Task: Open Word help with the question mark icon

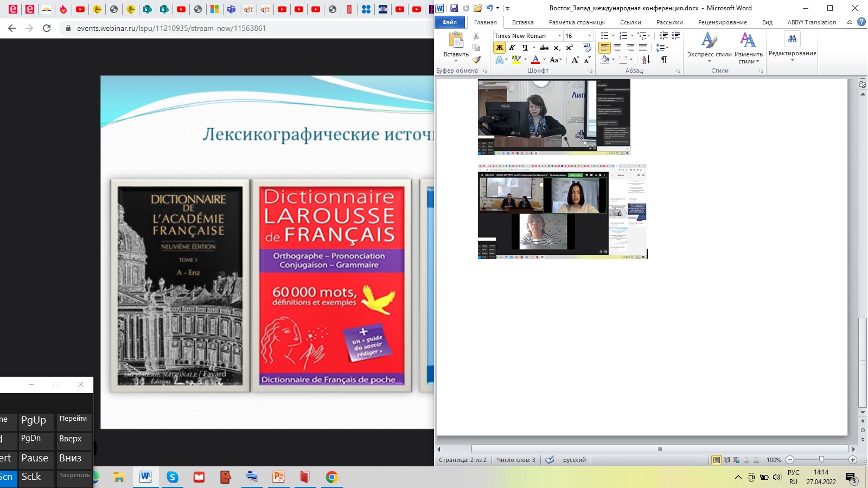Action: click(861, 22)
